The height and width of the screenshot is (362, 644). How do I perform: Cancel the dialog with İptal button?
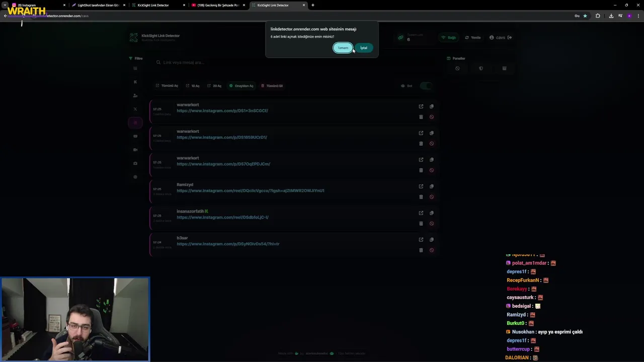click(x=364, y=48)
